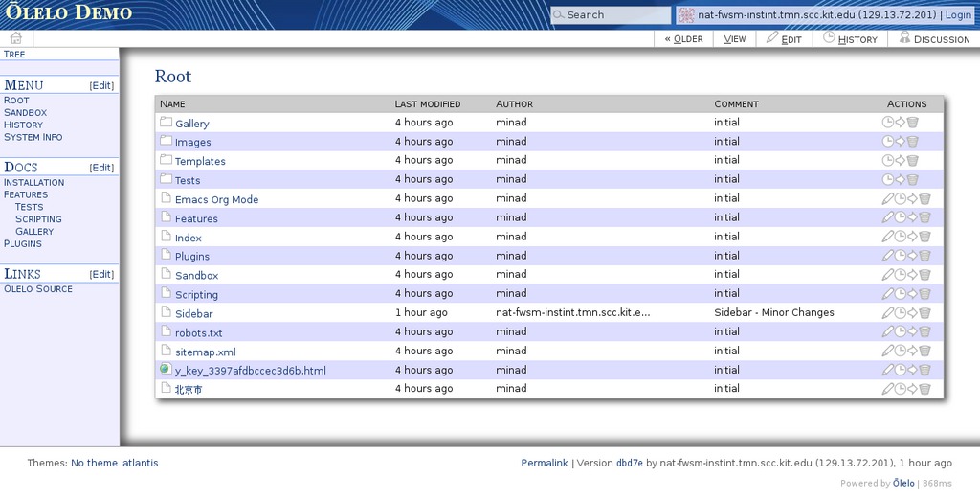This screenshot has height=500, width=980.
Task: Open the History tab in the top toolbar
Action: tap(850, 39)
